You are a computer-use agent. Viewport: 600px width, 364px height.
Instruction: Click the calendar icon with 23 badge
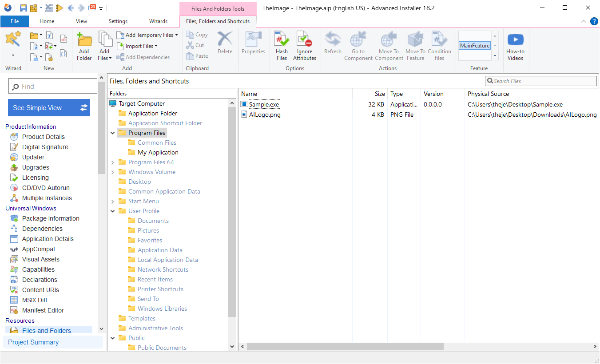[x=92, y=8]
